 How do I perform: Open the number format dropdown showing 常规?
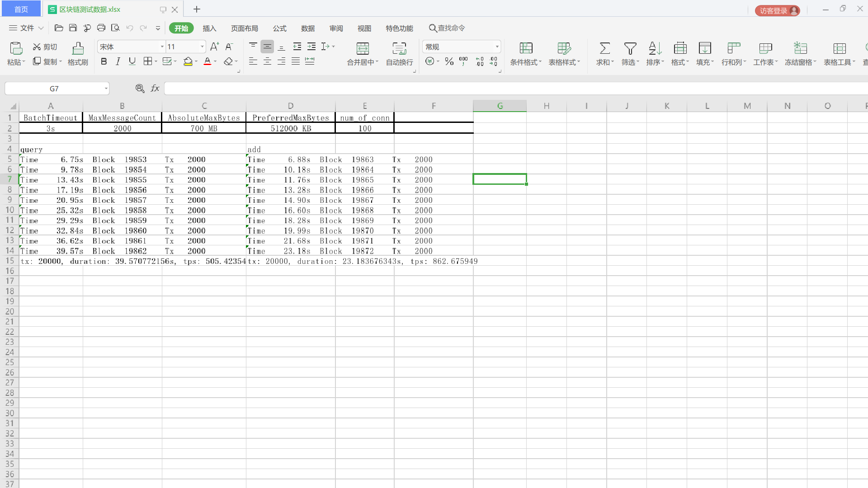(x=497, y=47)
